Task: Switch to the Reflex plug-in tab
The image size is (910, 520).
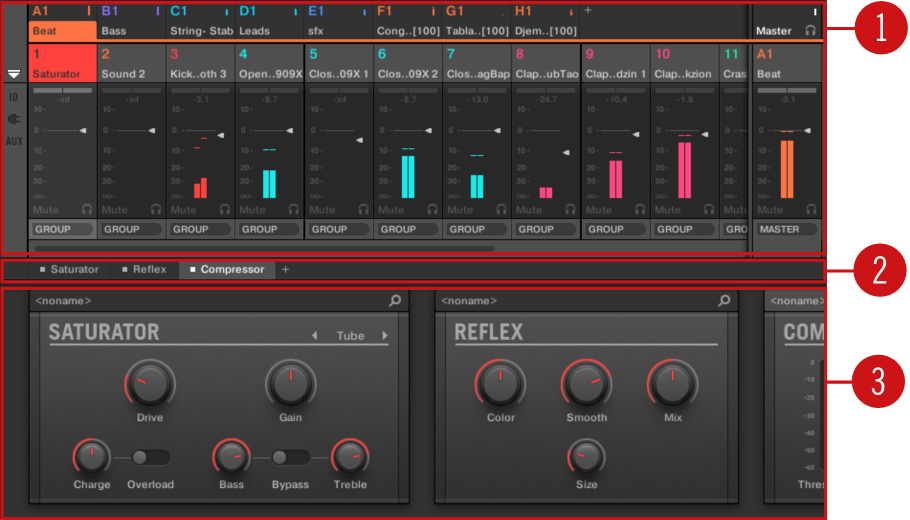Action: point(144,270)
